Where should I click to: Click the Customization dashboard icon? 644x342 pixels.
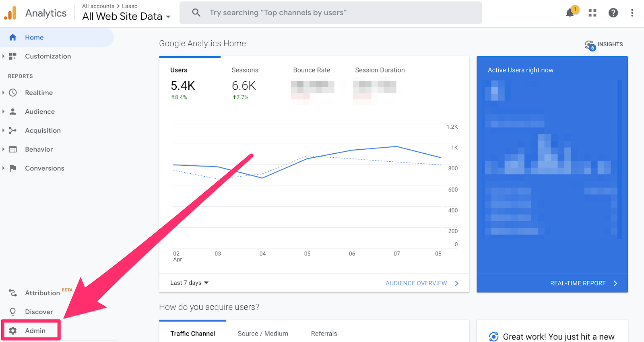click(13, 56)
